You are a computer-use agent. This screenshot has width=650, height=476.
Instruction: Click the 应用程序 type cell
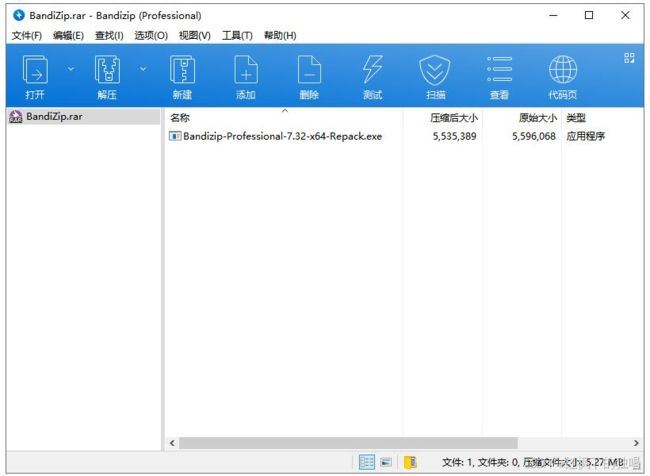click(585, 136)
